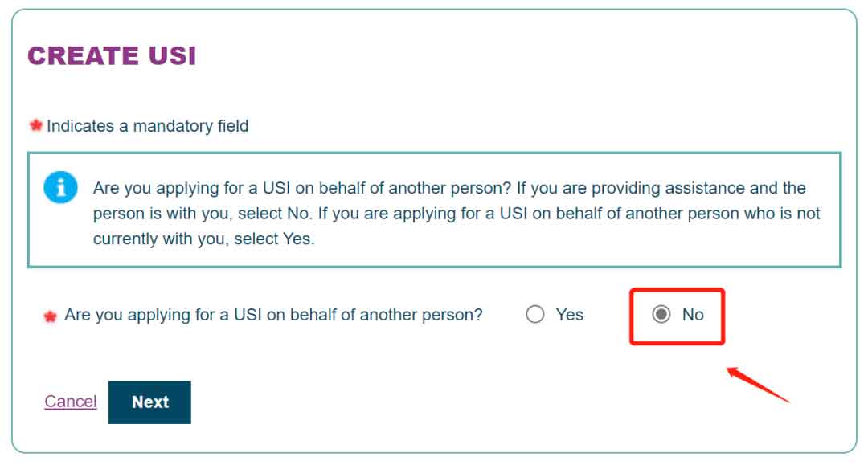This screenshot has height=469, width=868.
Task: Click the CREATE USI heading
Action: pyautogui.click(x=112, y=56)
